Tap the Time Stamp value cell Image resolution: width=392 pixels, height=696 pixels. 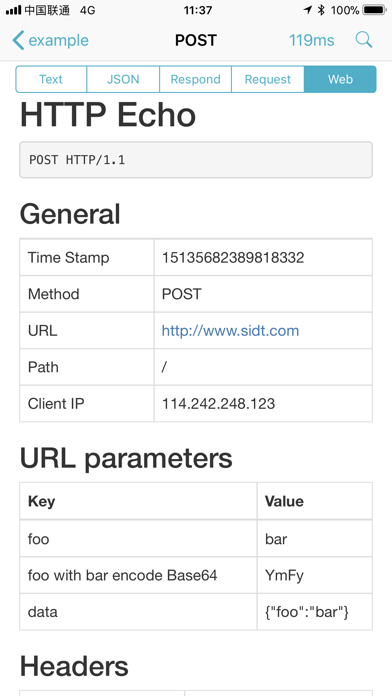coord(263,257)
